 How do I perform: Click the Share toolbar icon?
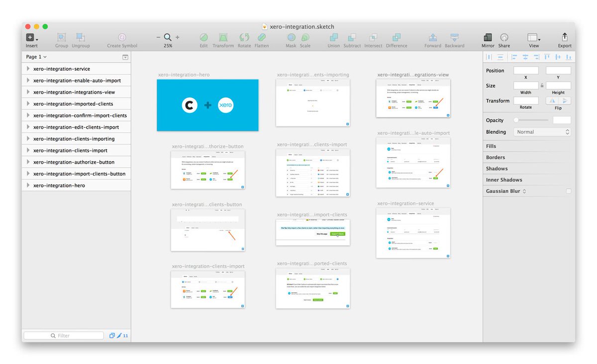tap(504, 37)
